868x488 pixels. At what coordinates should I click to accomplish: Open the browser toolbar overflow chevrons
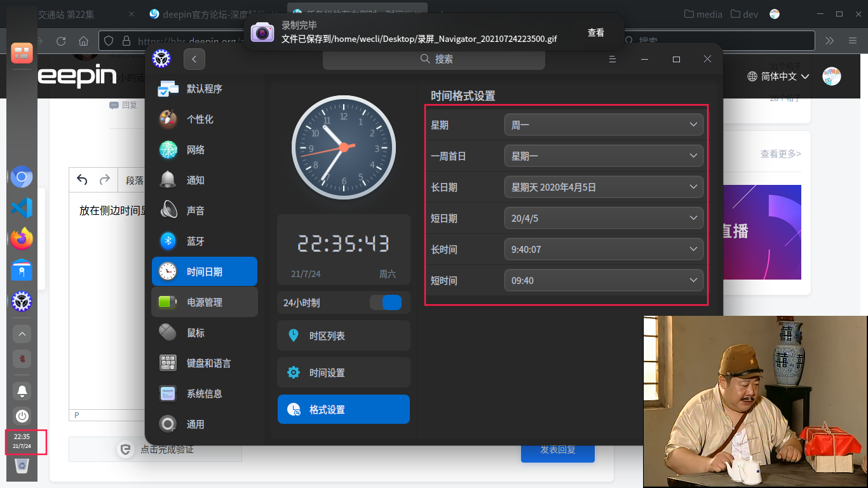[829, 41]
